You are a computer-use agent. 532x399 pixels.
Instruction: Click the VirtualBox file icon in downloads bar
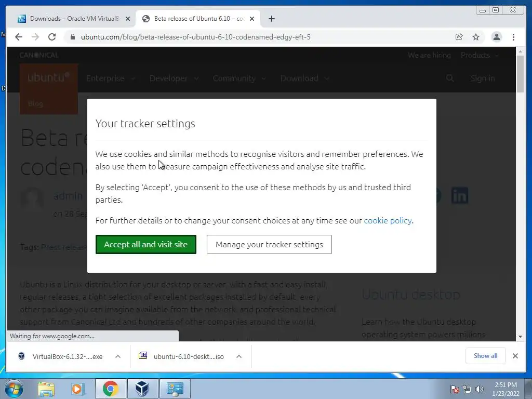tap(21, 356)
